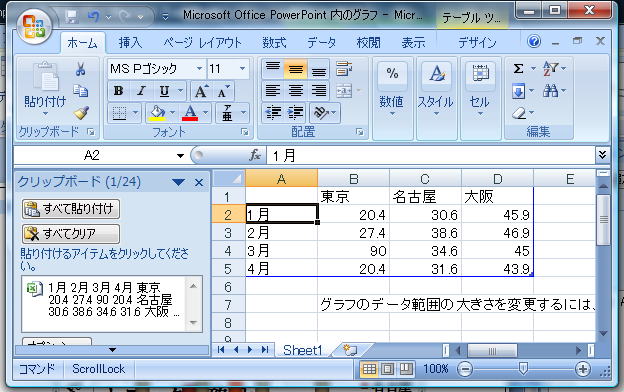Image resolution: width=624 pixels, height=392 pixels.
Task: Click the Find binoculars icon
Action: tap(551, 91)
